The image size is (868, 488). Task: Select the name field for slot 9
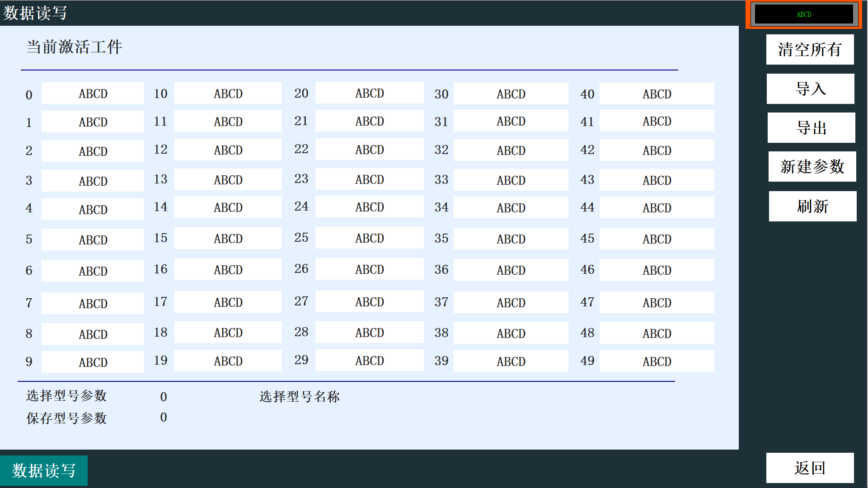click(93, 362)
